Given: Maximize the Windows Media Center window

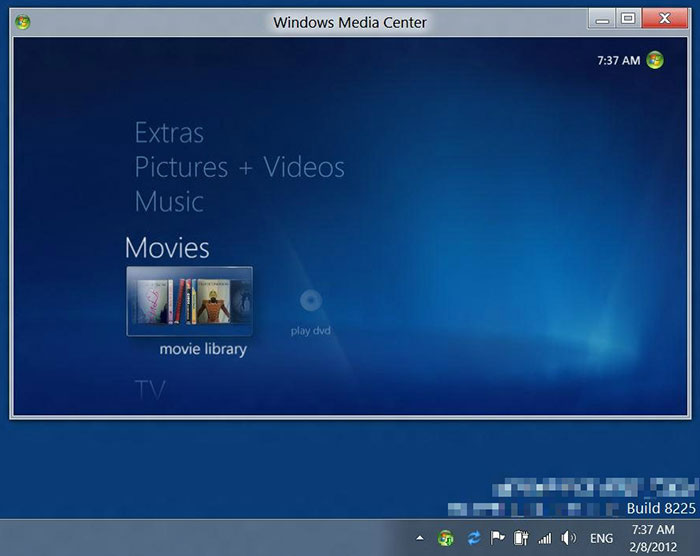Looking at the screenshot, I should tap(627, 18).
